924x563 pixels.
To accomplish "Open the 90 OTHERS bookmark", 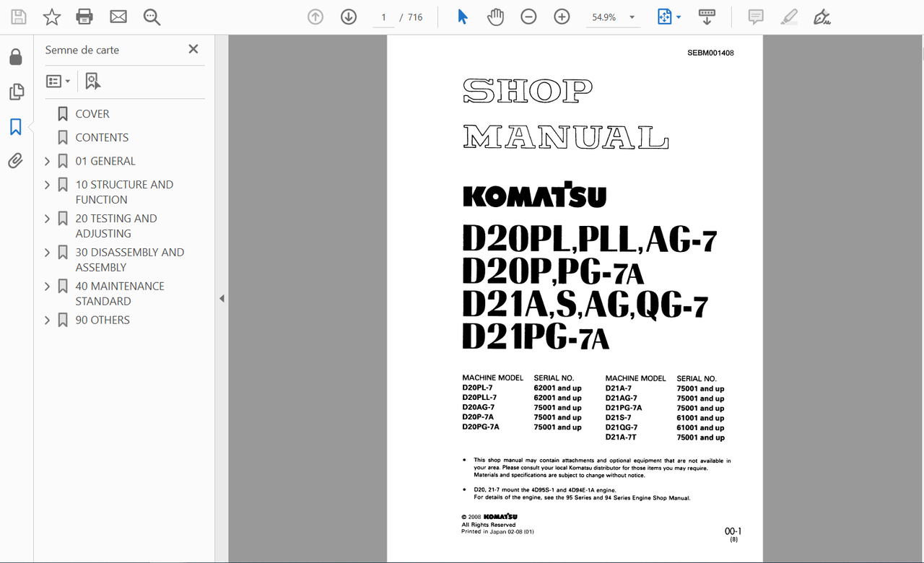I will click(103, 320).
